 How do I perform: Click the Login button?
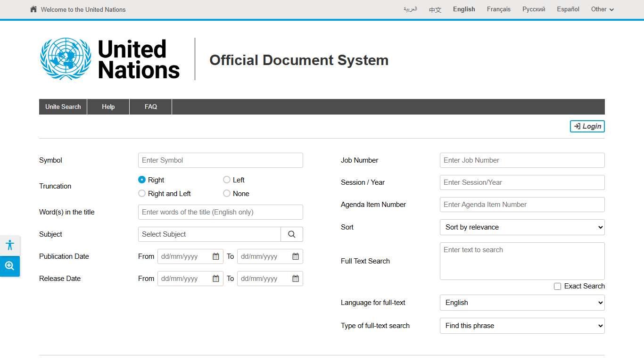click(587, 126)
